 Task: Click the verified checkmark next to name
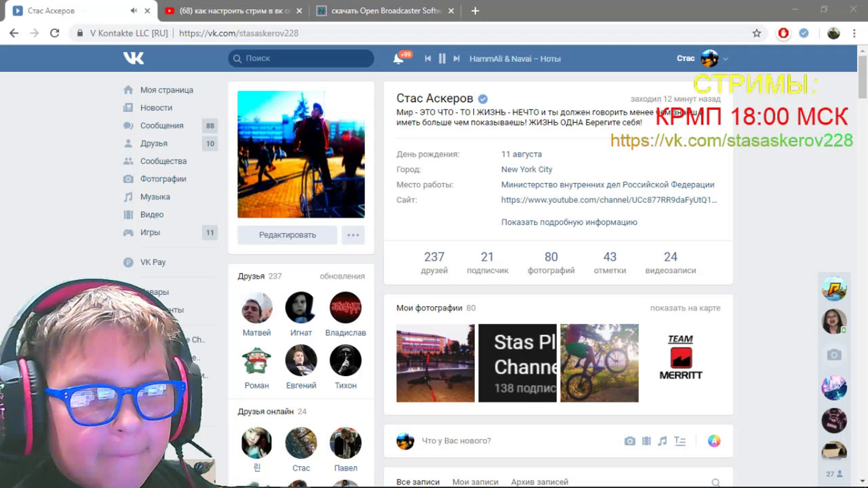483,99
